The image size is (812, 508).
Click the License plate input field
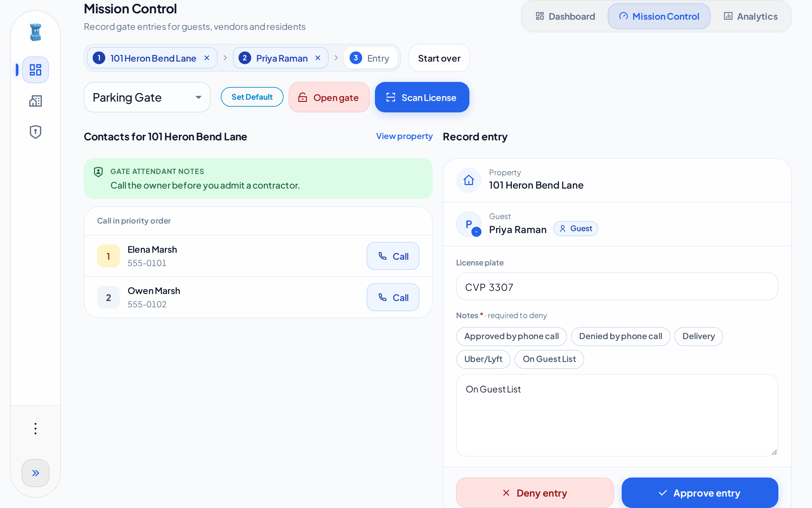[x=617, y=287]
